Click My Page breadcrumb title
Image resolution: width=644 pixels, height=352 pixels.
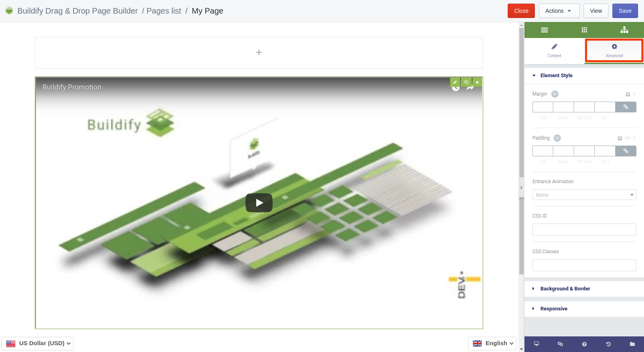[x=207, y=11]
